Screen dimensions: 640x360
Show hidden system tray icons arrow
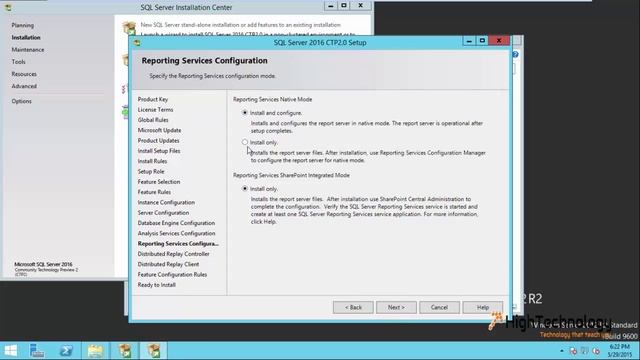pos(562,351)
